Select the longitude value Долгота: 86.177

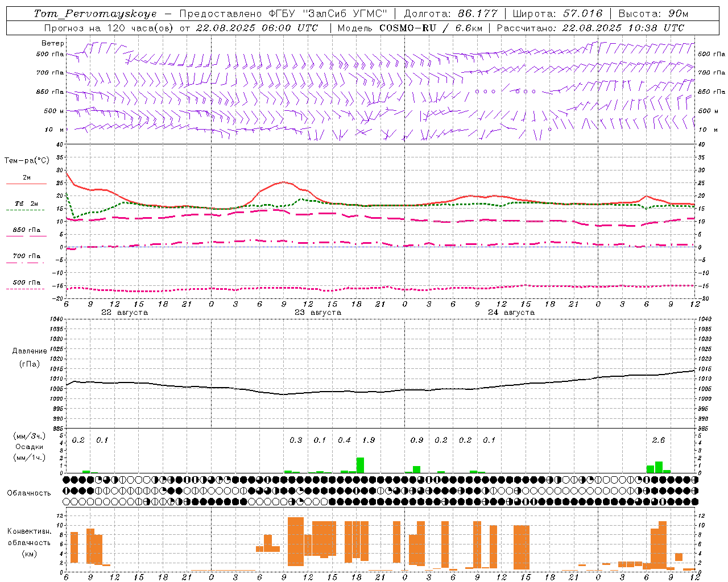[450, 14]
